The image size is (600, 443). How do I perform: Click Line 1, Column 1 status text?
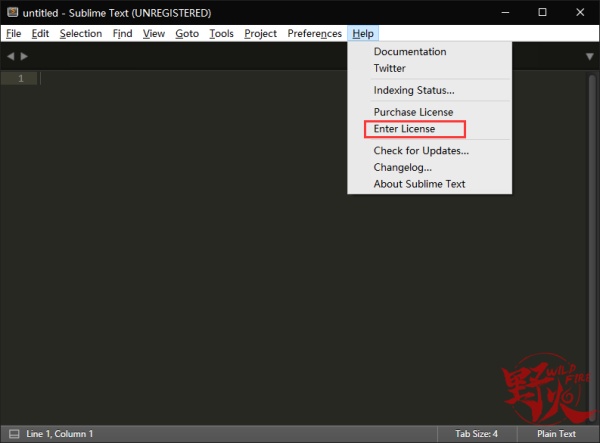click(59, 434)
